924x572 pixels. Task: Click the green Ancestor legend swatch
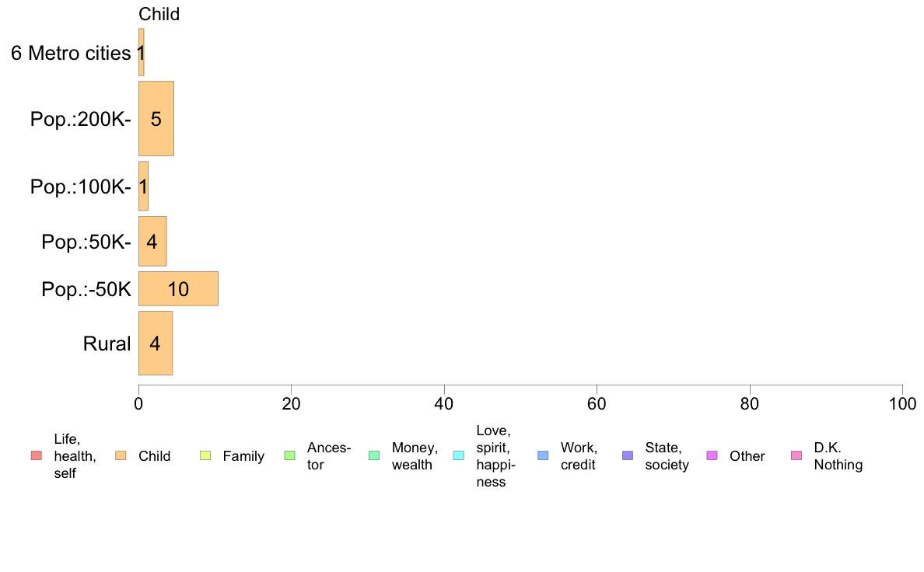[290, 455]
